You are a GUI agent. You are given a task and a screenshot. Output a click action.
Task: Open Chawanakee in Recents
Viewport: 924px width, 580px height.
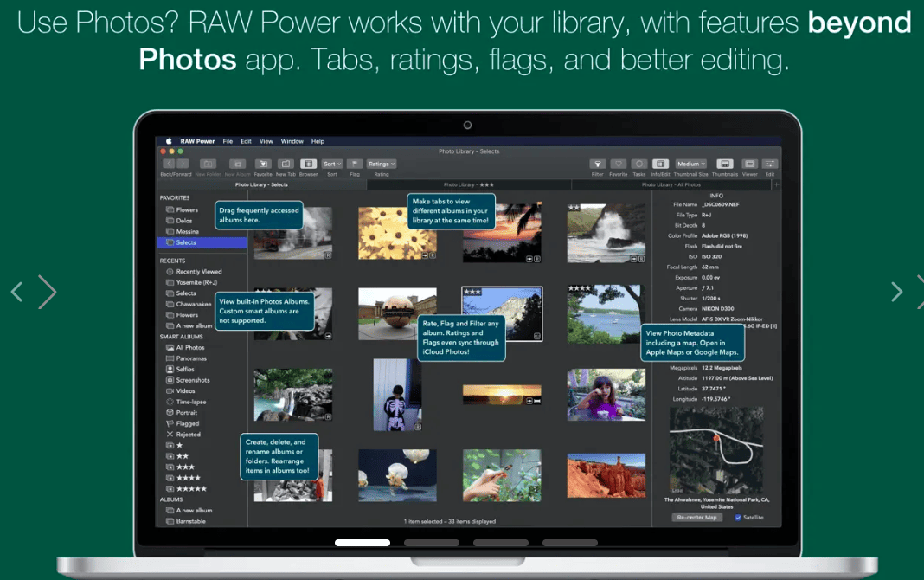(189, 304)
